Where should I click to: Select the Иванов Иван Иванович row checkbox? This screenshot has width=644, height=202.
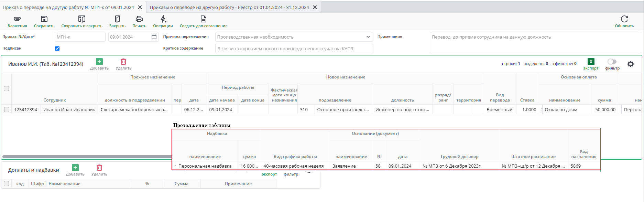click(x=7, y=110)
